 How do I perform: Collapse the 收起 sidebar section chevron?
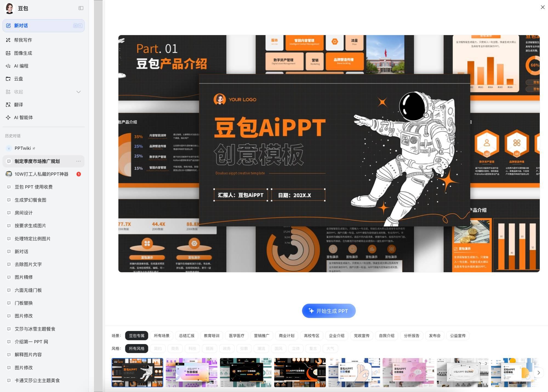79,92
